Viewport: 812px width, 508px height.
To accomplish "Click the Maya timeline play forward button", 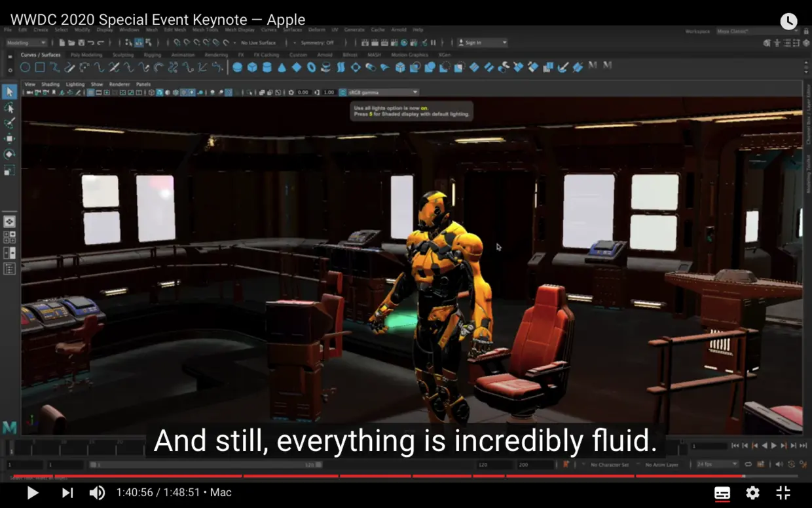I will point(774,446).
